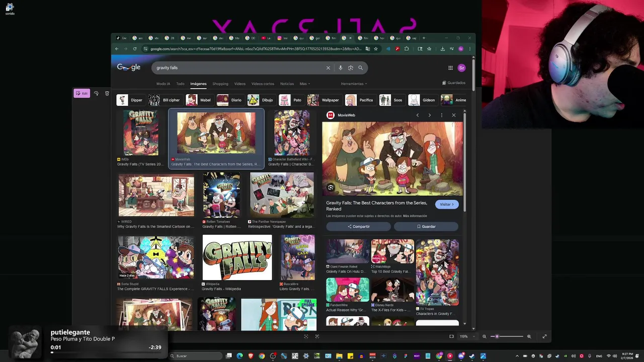The image size is (644, 362).
Task: Open the WIRED Gravity Falls thumbnail
Action: [156, 196]
